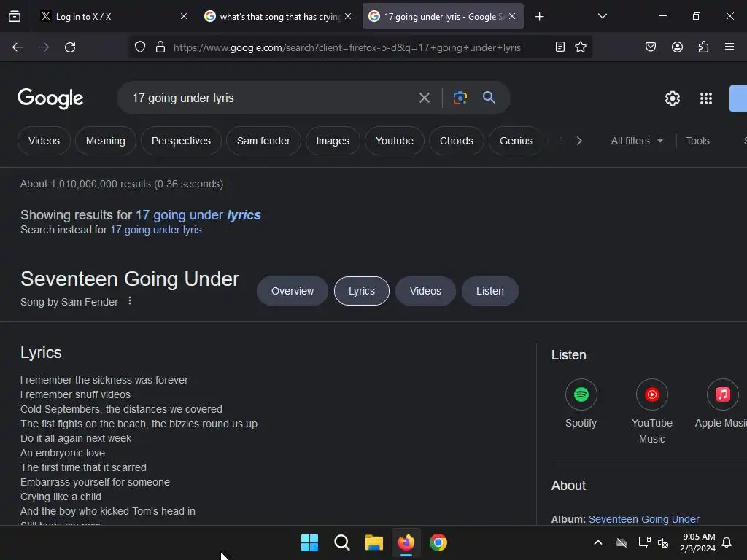Show site security padlock info
Viewport: 747px width, 560px height.
click(160, 47)
